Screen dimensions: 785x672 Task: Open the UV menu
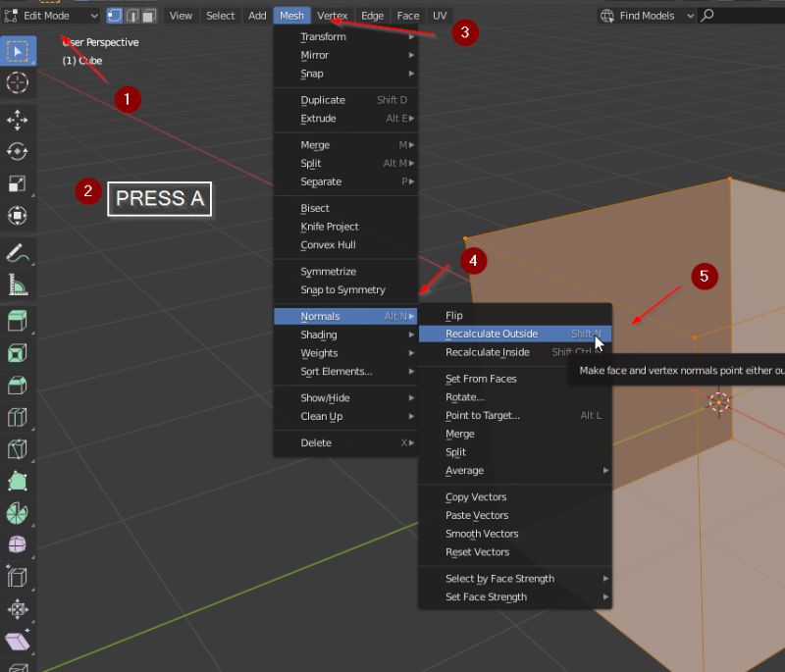pos(439,16)
